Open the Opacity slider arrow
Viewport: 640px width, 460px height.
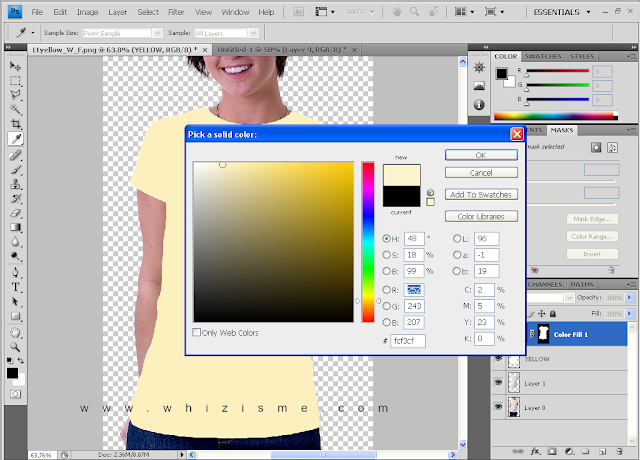point(629,297)
